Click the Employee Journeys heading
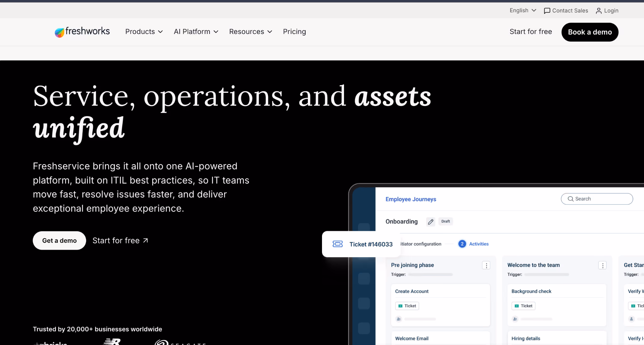This screenshot has width=644, height=345. pos(411,199)
